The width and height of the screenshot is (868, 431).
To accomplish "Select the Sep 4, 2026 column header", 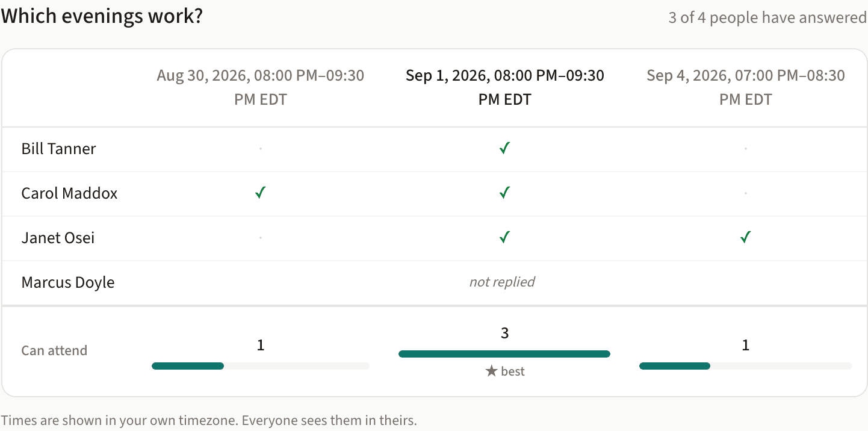I will coord(746,87).
